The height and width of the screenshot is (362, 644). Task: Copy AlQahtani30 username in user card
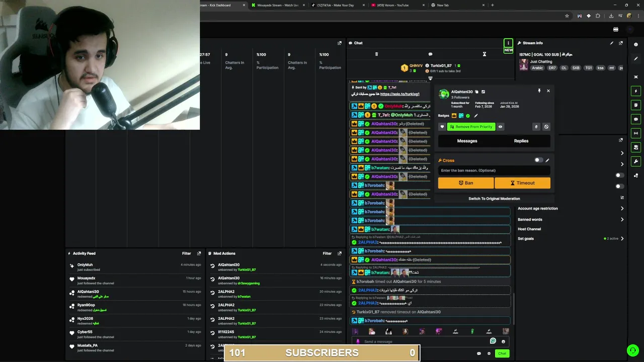[477, 92]
